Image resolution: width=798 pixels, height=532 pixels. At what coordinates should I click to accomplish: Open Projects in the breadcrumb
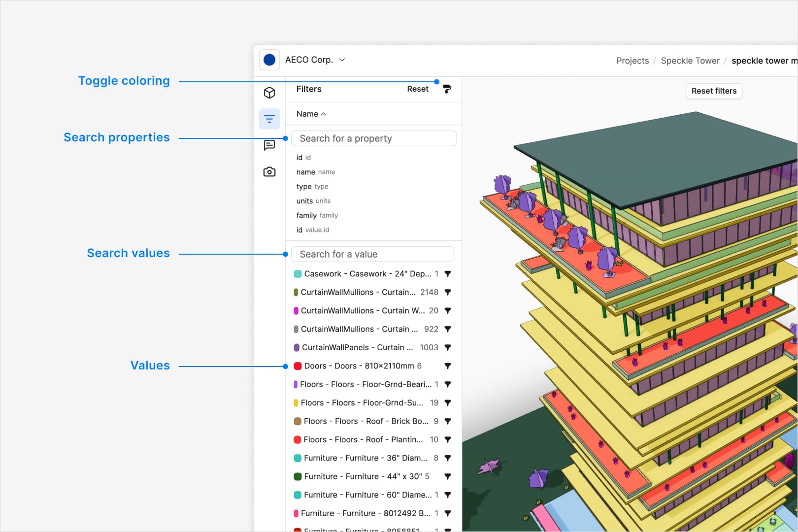coord(632,61)
